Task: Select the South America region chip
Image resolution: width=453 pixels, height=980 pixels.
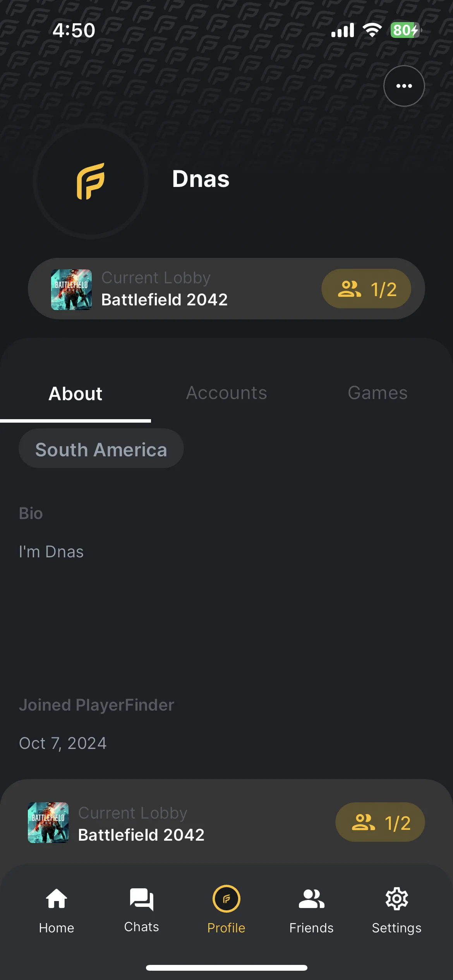Action: [101, 449]
